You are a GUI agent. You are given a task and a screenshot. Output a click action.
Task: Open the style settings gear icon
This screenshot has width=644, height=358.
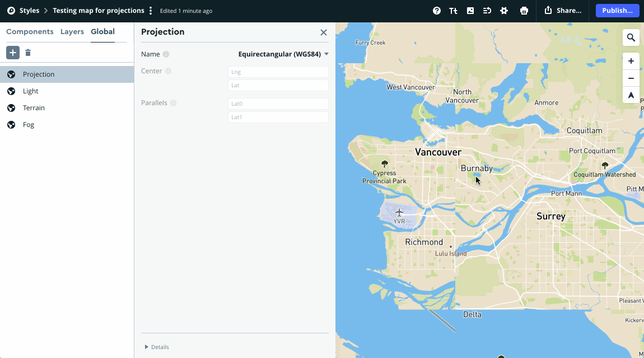[503, 10]
